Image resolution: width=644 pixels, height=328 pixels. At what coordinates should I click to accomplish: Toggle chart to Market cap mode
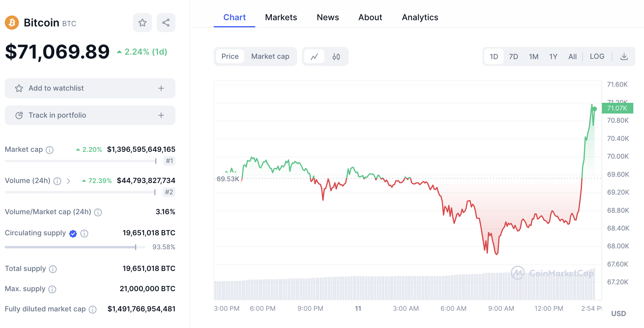tap(270, 56)
